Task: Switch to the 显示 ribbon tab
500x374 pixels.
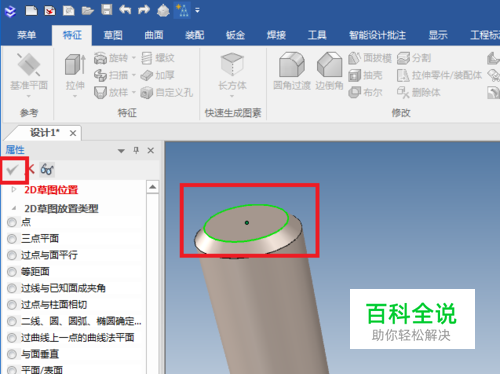Action: click(438, 35)
